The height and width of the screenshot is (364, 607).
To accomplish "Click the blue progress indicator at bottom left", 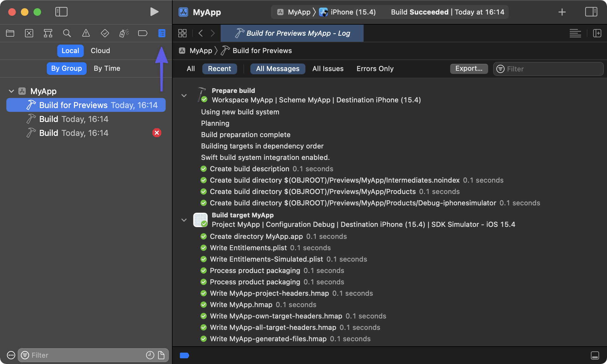I will pos(184,355).
